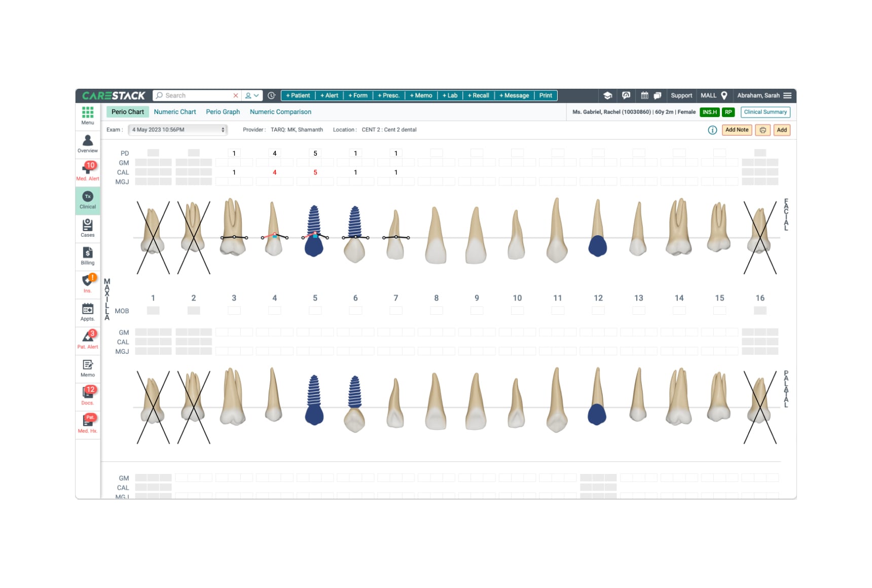
Task: Switch to the Numeric Chart tab
Action: pos(175,112)
